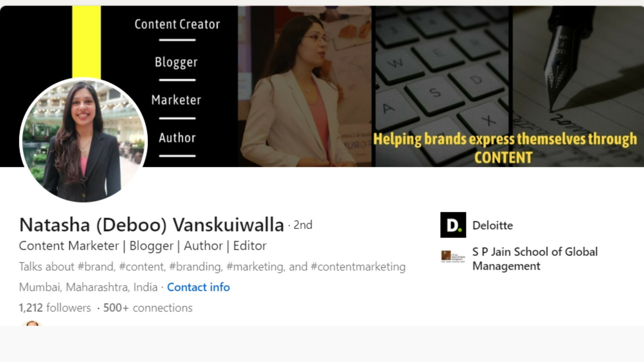644x362 pixels.
Task: Click 'Helping brands express themselves through CONTENT' banner text
Action: (x=505, y=148)
